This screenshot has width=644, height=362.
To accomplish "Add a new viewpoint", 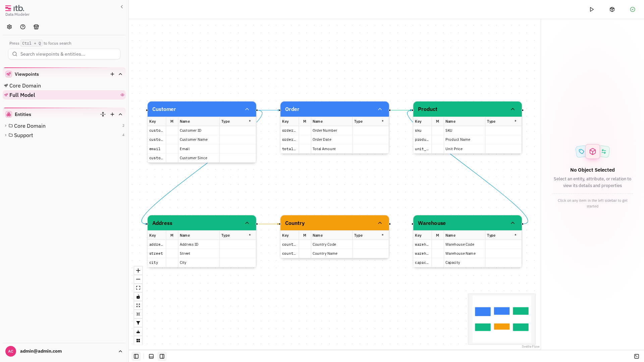I will point(112,74).
